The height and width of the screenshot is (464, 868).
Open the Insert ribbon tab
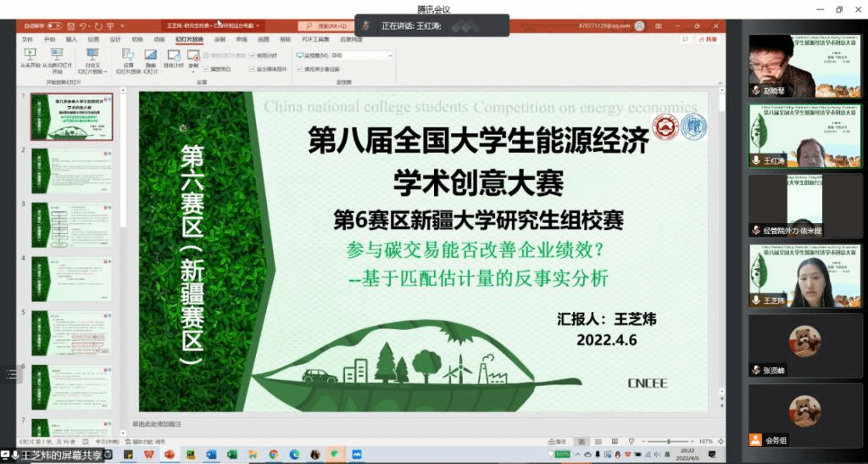[71, 39]
